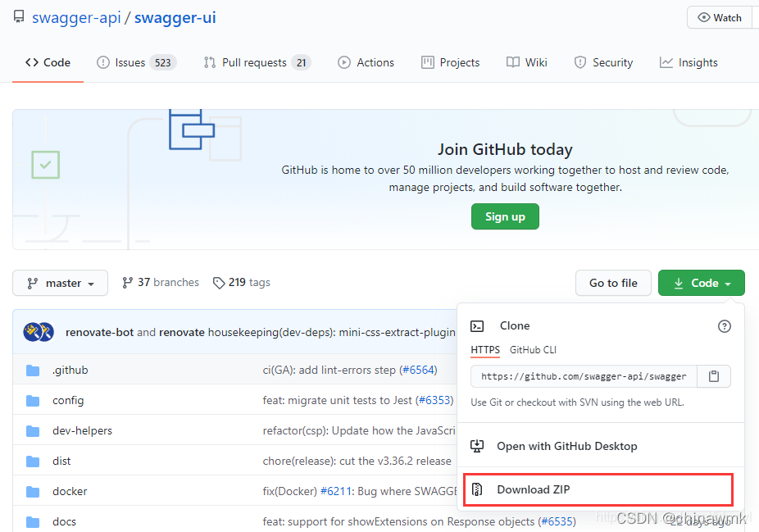This screenshot has width=759, height=532.
Task: Open the .github folder
Action: pos(70,370)
